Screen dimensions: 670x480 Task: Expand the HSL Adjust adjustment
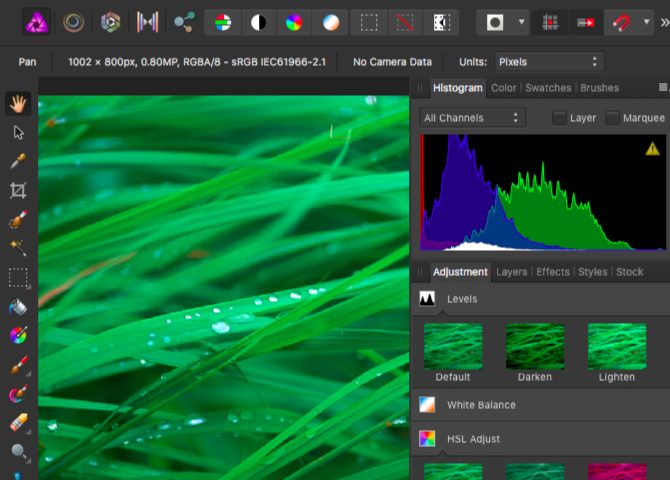click(x=473, y=439)
